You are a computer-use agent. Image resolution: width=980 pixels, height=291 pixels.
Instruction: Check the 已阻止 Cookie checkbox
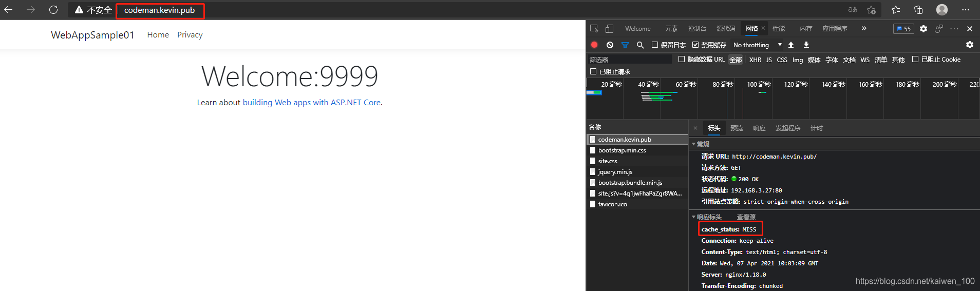point(915,59)
